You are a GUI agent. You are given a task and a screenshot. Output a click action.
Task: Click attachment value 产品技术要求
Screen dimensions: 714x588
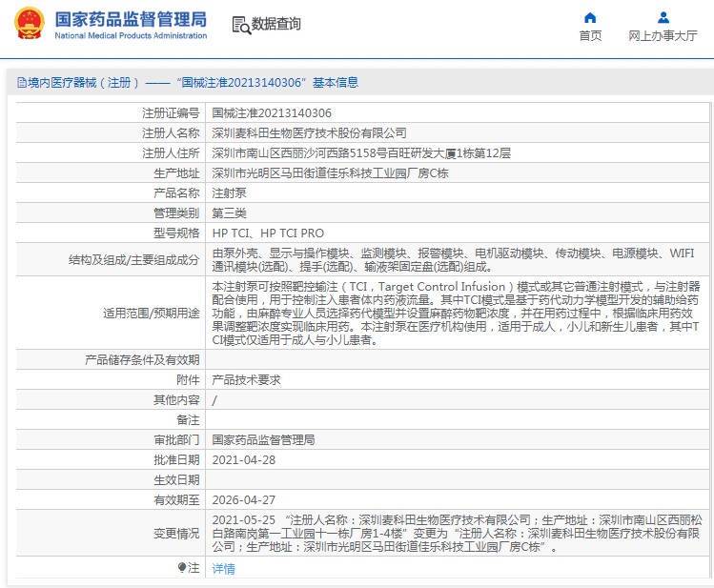tap(246, 379)
